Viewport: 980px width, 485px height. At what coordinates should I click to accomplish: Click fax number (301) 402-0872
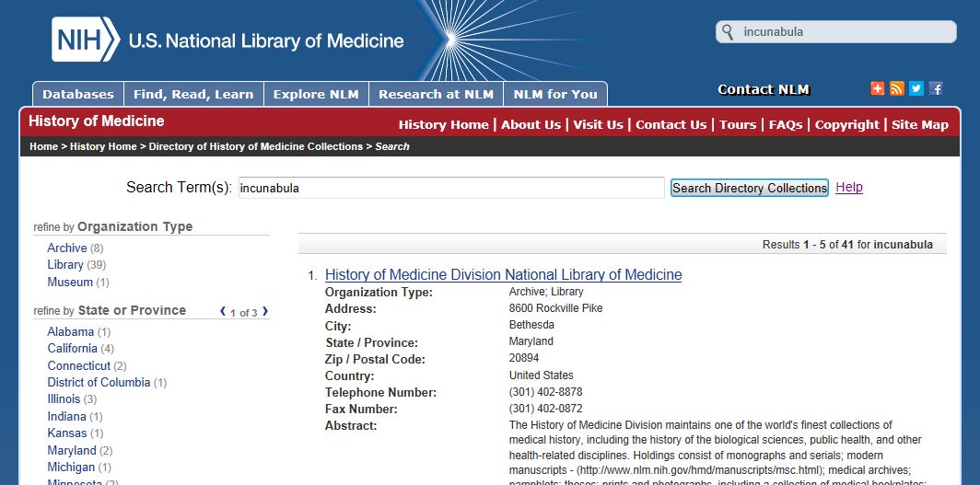coord(545,409)
